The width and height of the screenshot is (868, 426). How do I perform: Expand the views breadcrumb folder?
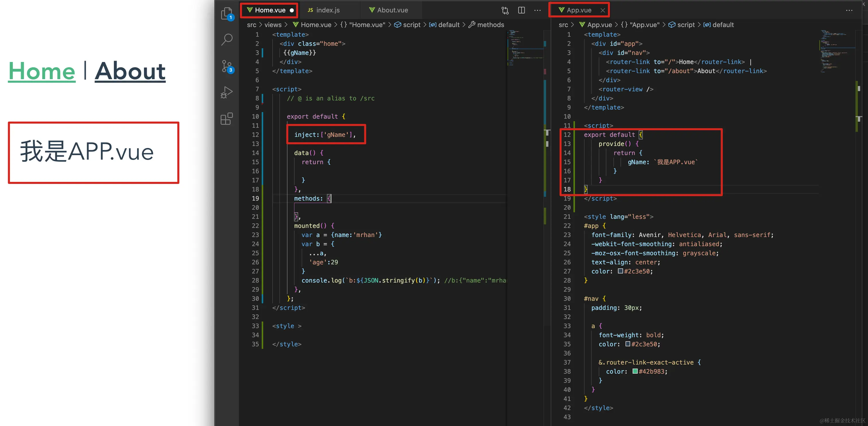273,25
